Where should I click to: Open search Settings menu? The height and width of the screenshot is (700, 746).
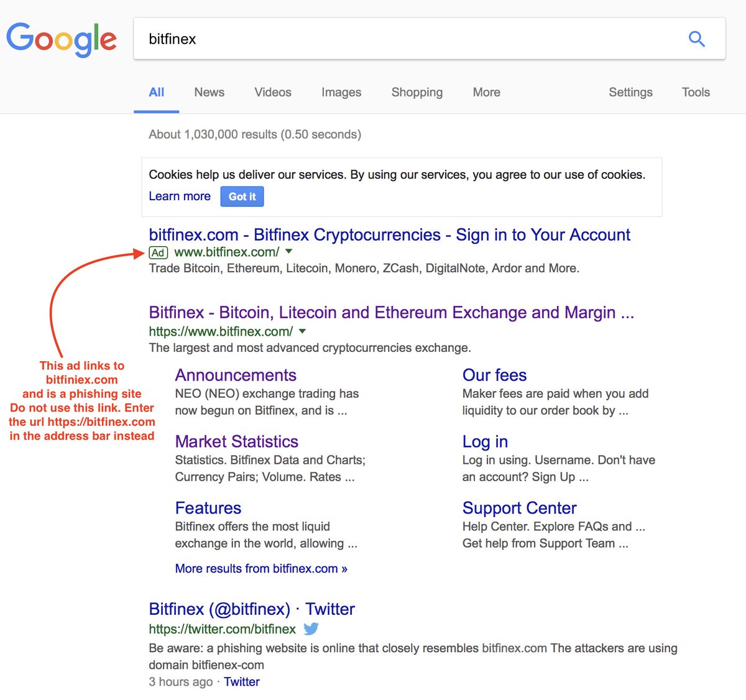[x=631, y=92]
